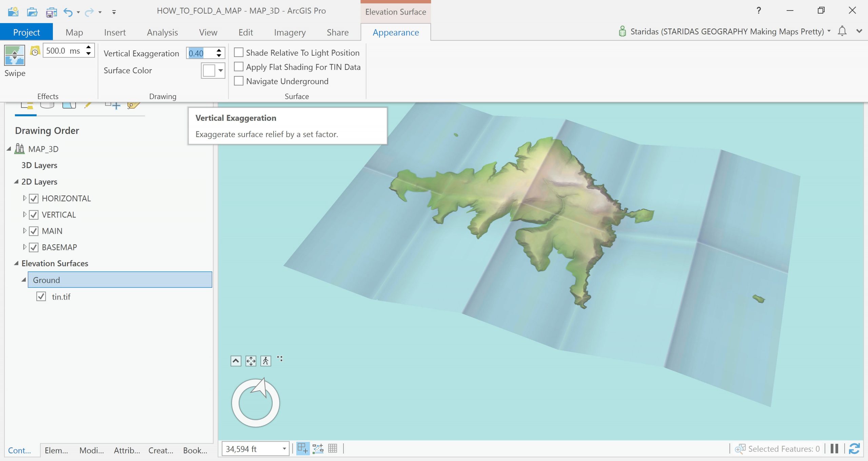Click the Save project icon in quick access
The height and width of the screenshot is (461, 868).
(x=51, y=12)
